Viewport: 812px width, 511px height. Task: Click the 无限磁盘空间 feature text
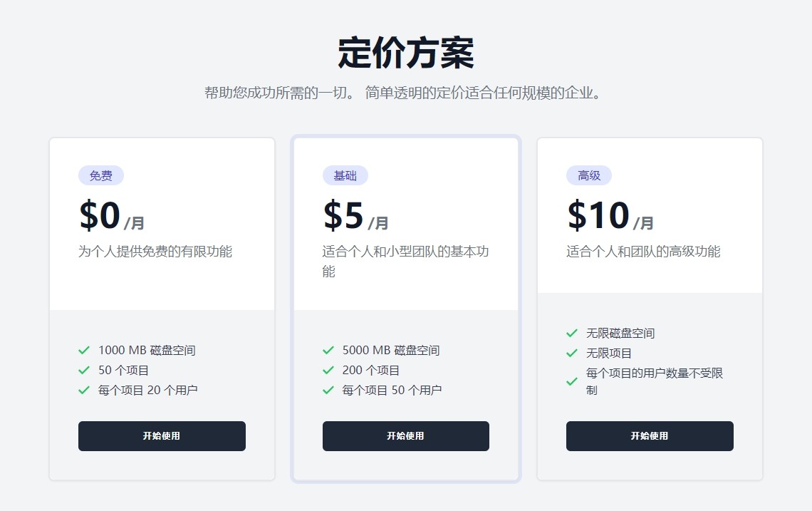coord(620,334)
